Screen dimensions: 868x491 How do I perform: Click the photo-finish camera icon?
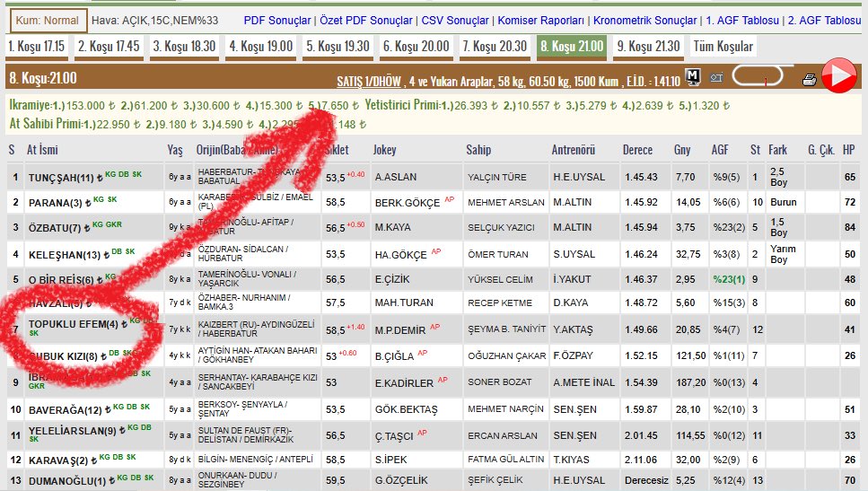tap(716, 78)
